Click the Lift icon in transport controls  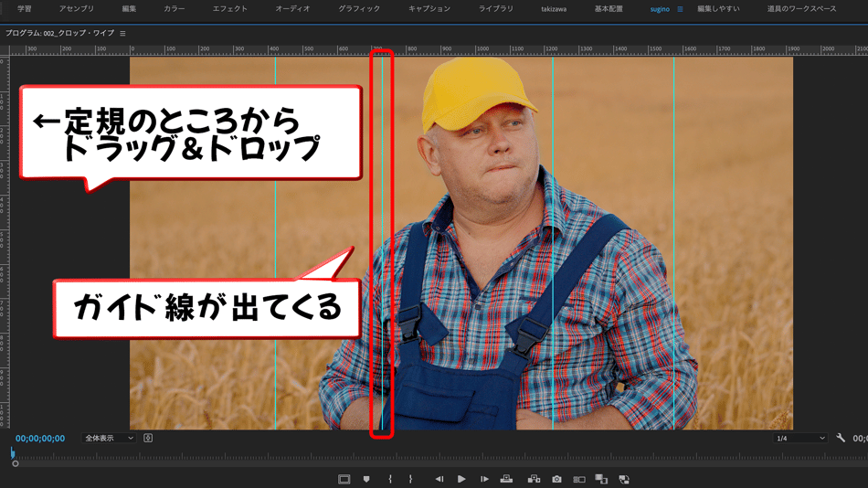pos(506,479)
